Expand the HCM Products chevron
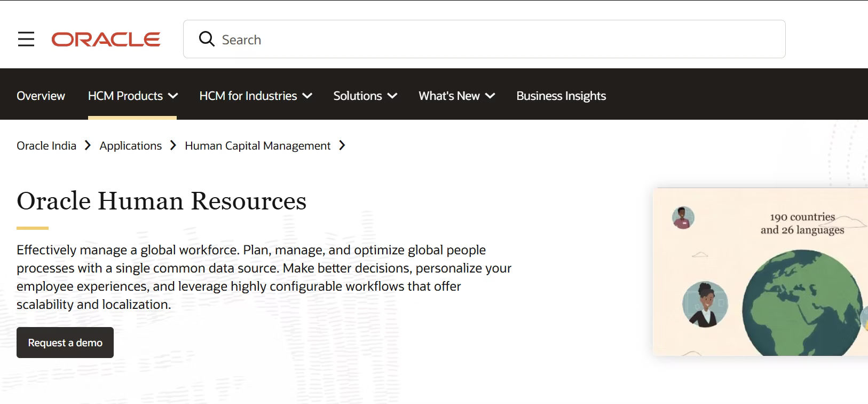The image size is (868, 404). coord(173,96)
